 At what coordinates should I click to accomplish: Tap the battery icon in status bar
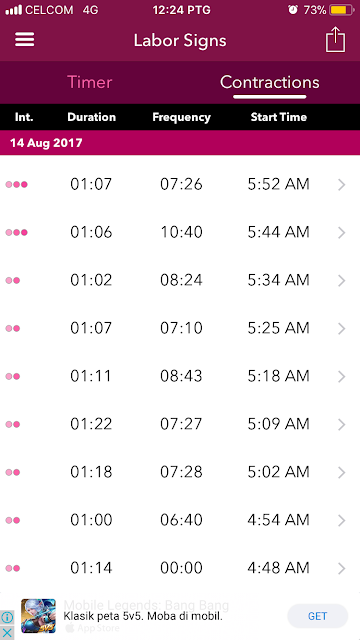342,10
